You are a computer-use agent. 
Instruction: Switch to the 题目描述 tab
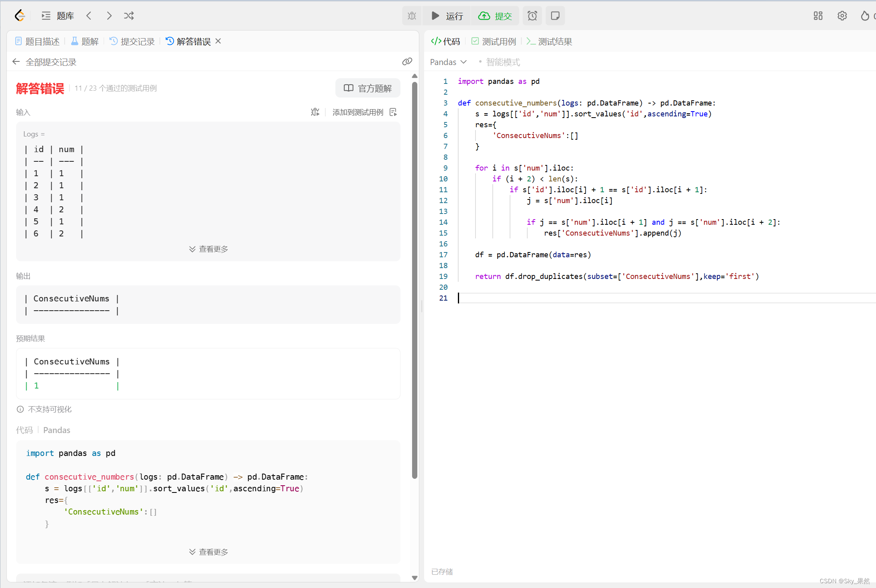37,41
